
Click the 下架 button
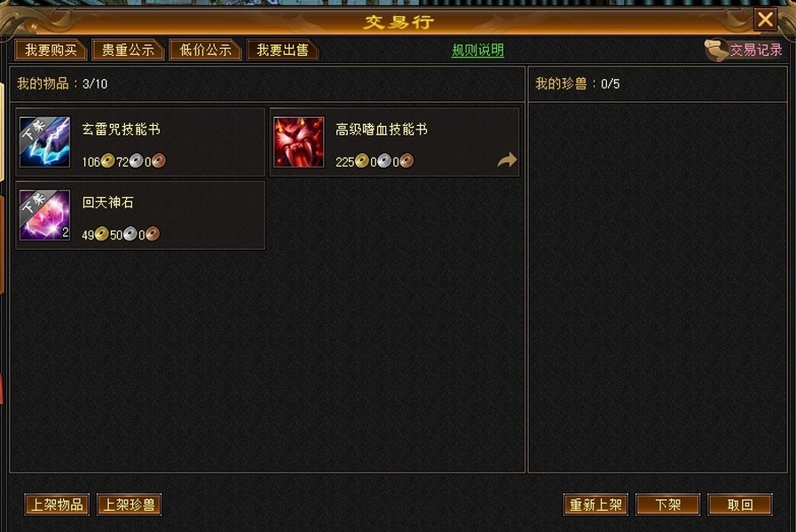click(667, 505)
